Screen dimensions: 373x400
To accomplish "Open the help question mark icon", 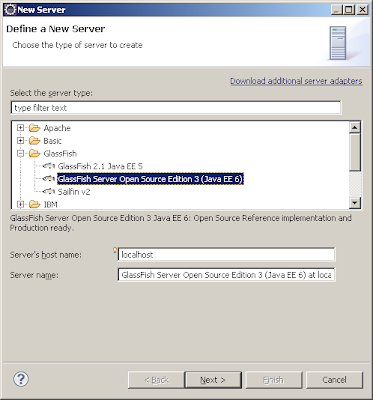I will pyautogui.click(x=21, y=379).
